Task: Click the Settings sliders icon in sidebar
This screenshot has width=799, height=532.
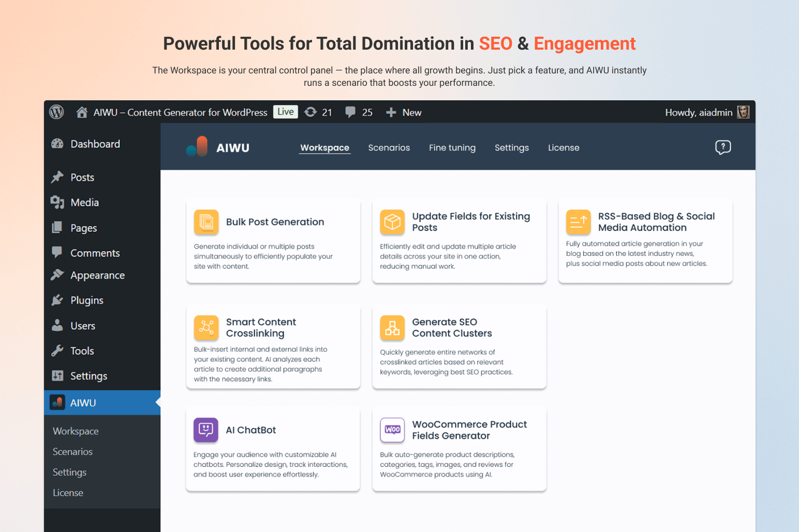Action: [57, 375]
